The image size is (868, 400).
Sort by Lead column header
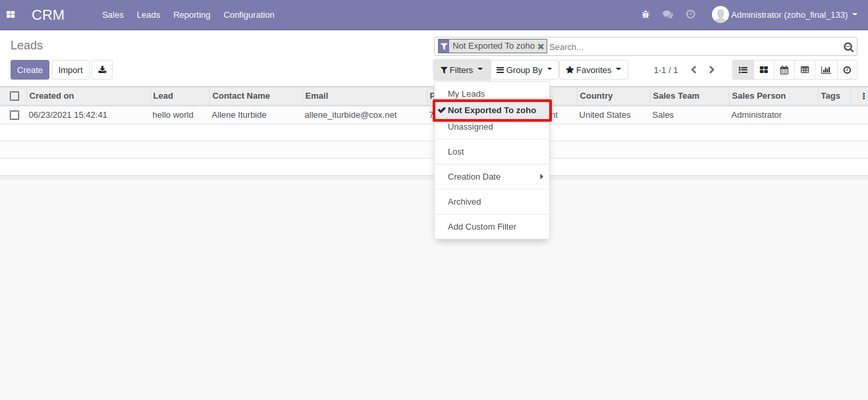click(180, 96)
